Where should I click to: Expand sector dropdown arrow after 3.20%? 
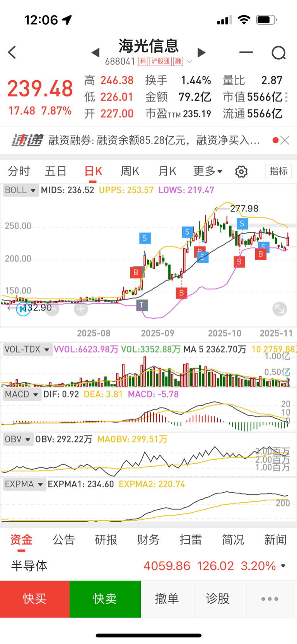pyautogui.click(x=283, y=566)
